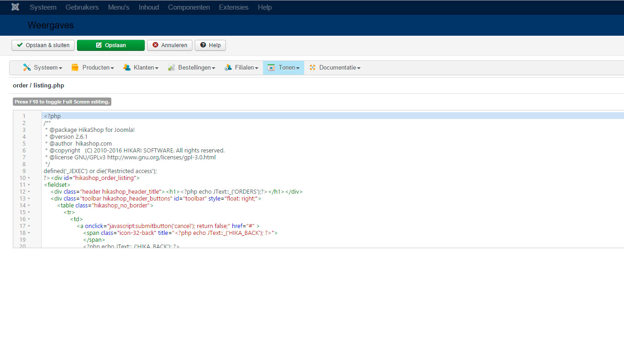
Task: Click the Documentatie icon
Action: click(312, 68)
